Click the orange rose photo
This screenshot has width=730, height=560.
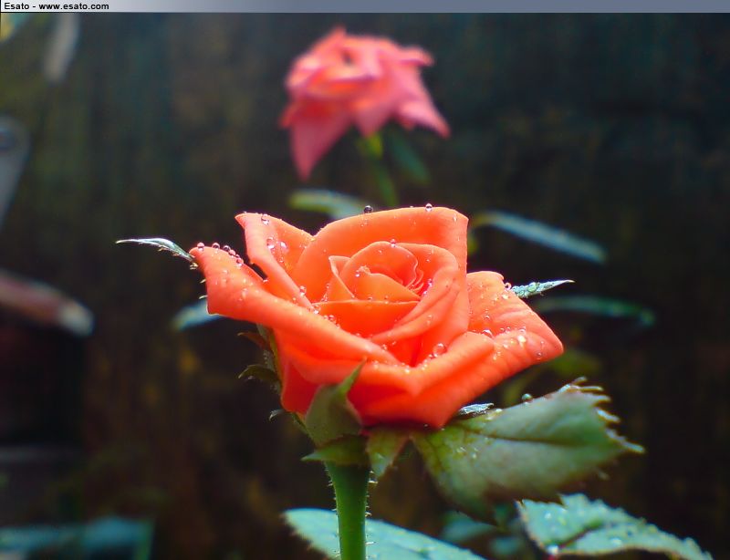[x=365, y=286]
